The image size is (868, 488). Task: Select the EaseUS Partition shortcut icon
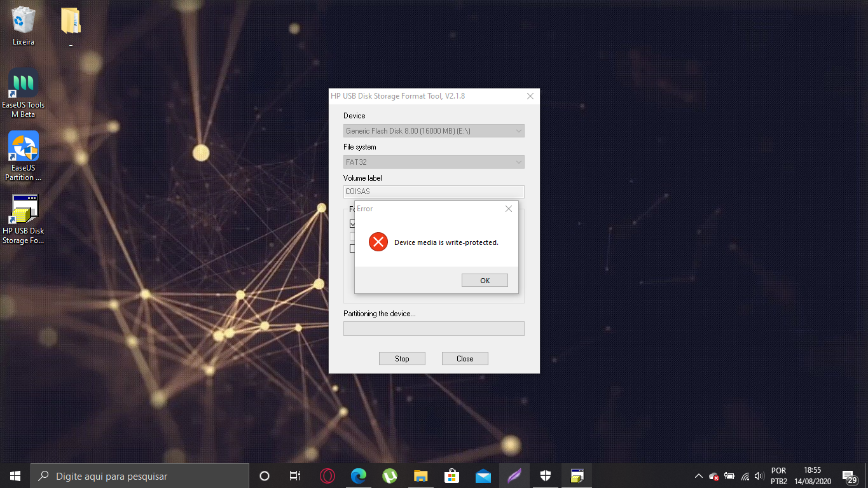pos(24,157)
